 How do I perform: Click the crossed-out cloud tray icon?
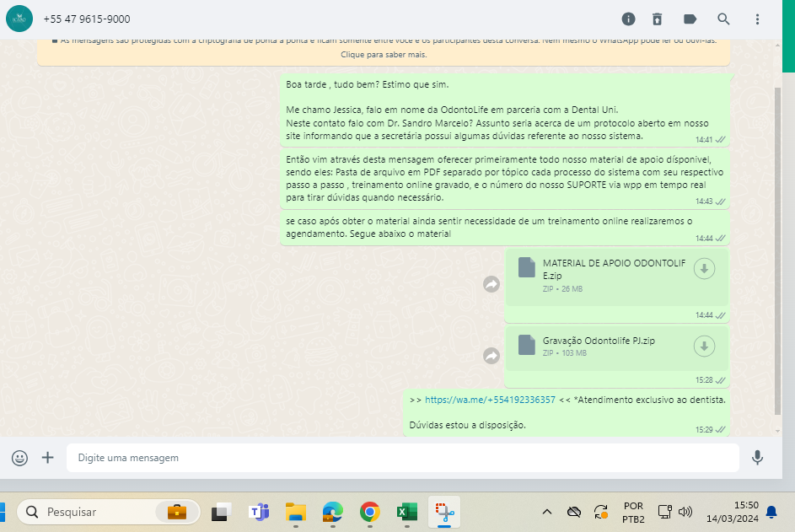coord(574,513)
